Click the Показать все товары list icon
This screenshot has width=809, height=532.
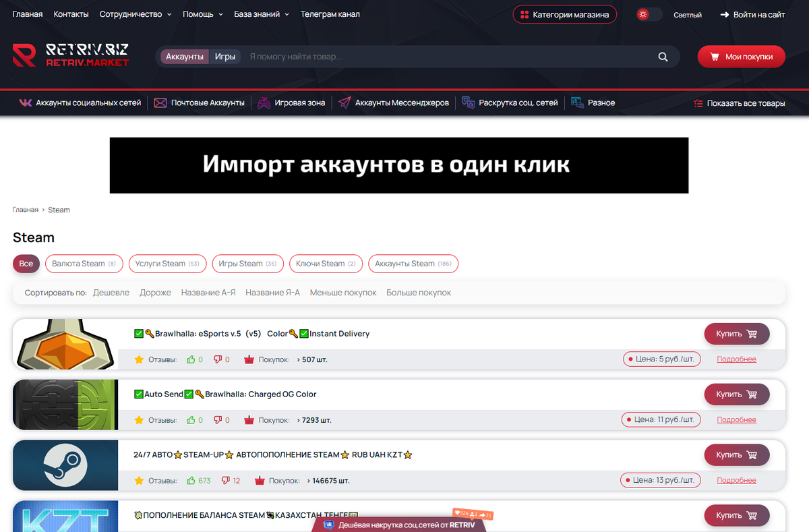[698, 103]
